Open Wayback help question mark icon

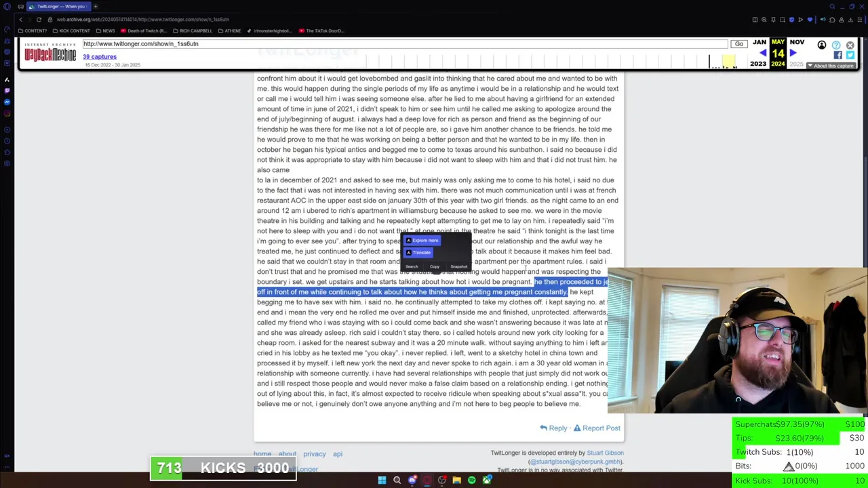[x=836, y=45]
